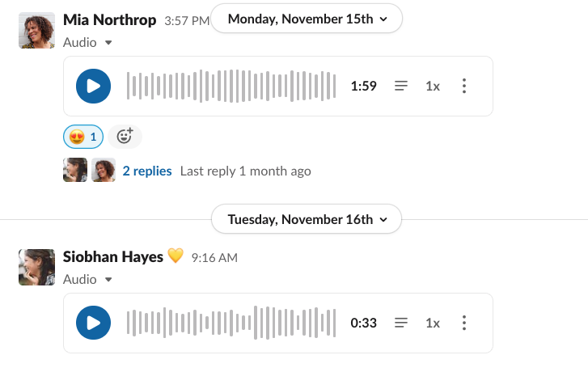Expand the Audio dropdown under Siobhan Hayes
The width and height of the screenshot is (588, 372).
pos(87,279)
